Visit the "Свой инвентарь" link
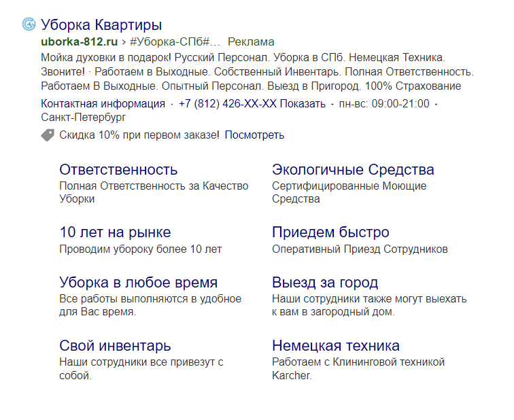514x420 pixels. (115, 346)
